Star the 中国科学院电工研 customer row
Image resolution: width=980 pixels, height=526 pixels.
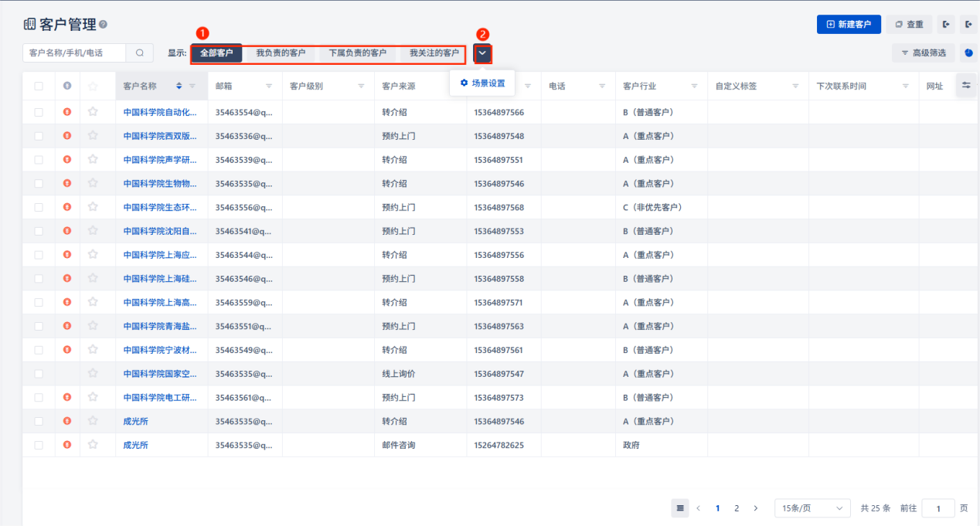pyautogui.click(x=93, y=397)
